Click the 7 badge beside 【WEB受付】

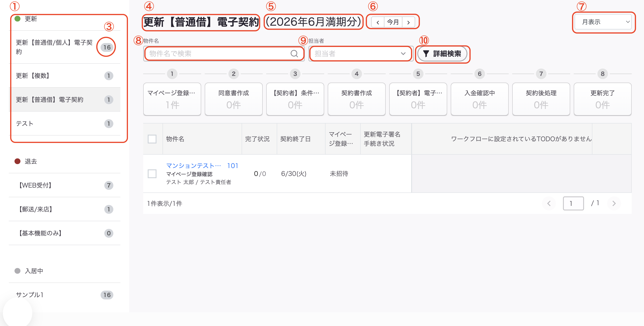pos(109,185)
